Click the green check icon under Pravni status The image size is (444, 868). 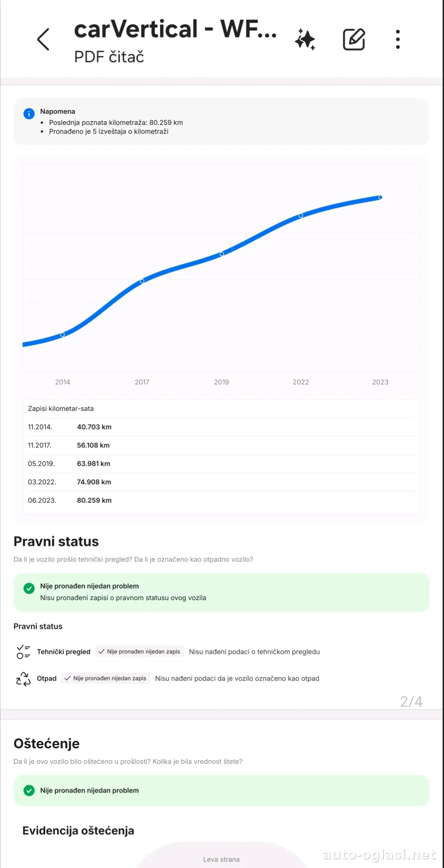point(29,588)
